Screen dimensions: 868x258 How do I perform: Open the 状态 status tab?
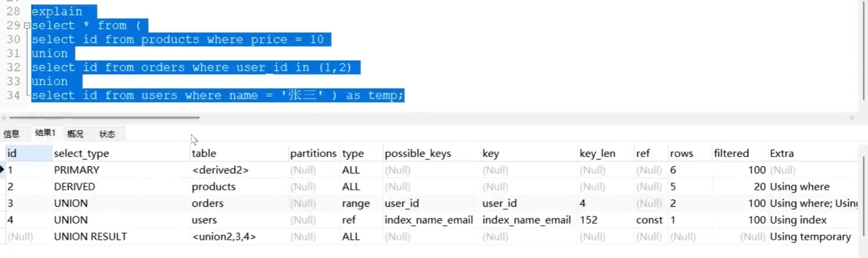(x=107, y=134)
